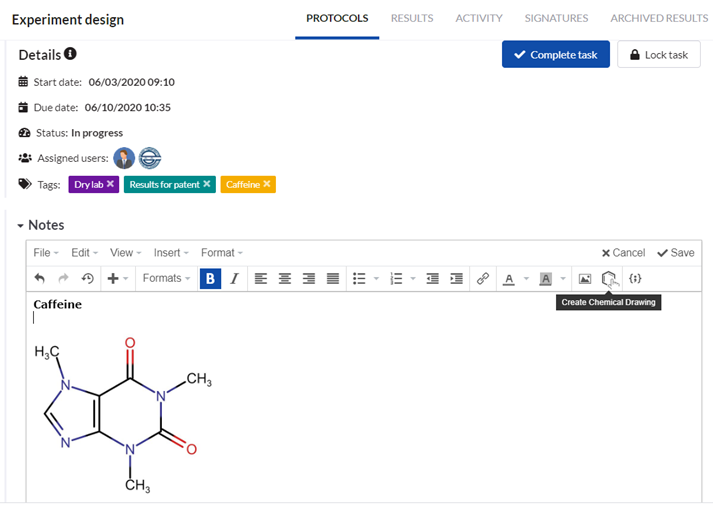Viewport: 713px width, 508px height.
Task: Click the second assigned user avatar
Action: (150, 158)
